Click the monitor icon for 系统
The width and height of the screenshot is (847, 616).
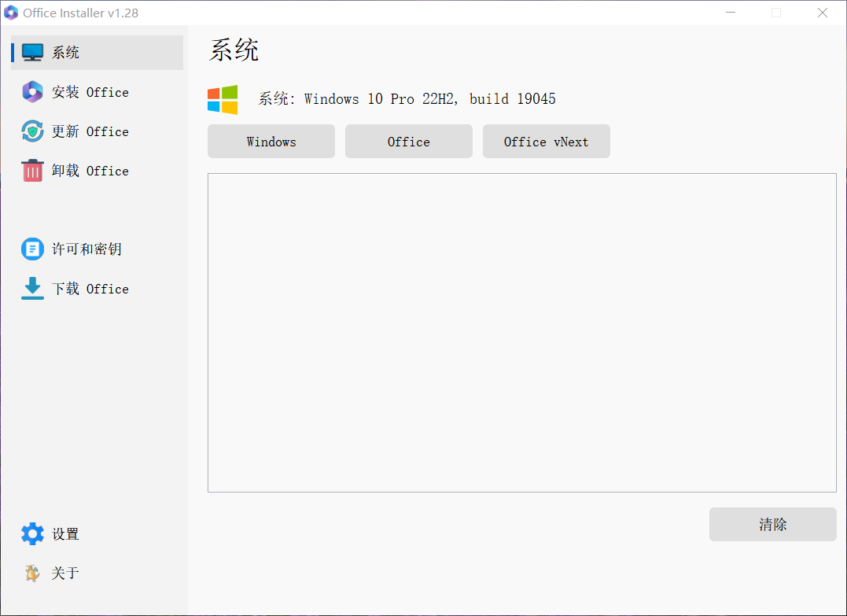tap(32, 52)
